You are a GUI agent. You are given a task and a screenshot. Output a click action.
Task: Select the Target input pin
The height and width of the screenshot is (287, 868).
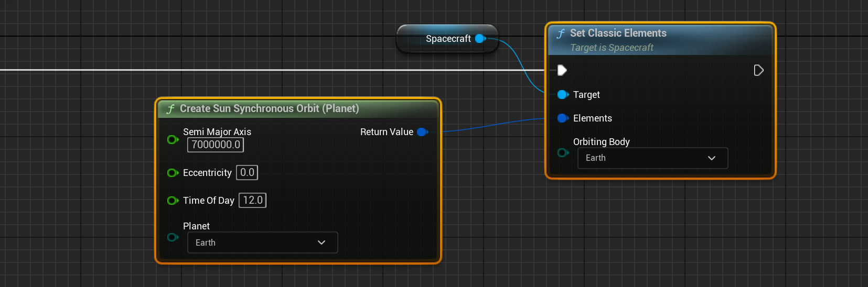(563, 95)
